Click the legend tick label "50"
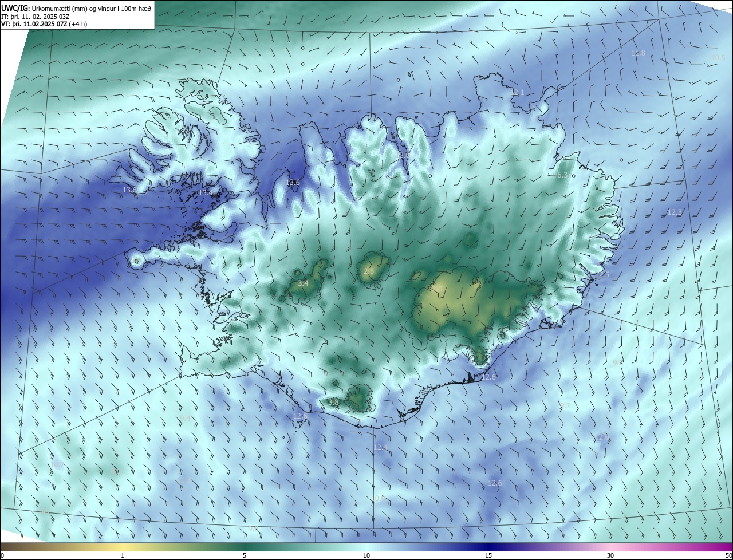Image resolution: width=733 pixels, height=560 pixels. pos(728,555)
